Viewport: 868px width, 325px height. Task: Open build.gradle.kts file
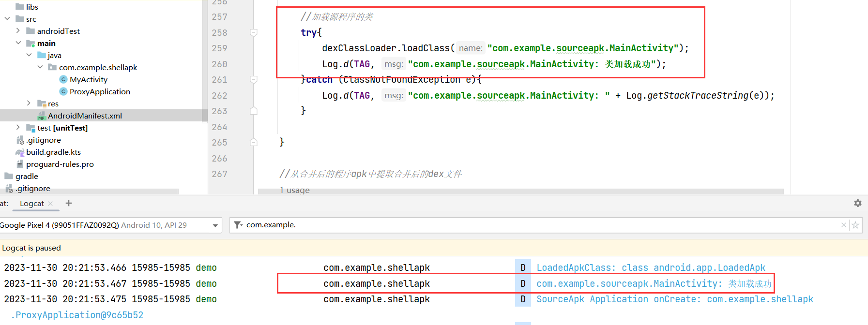pos(53,152)
